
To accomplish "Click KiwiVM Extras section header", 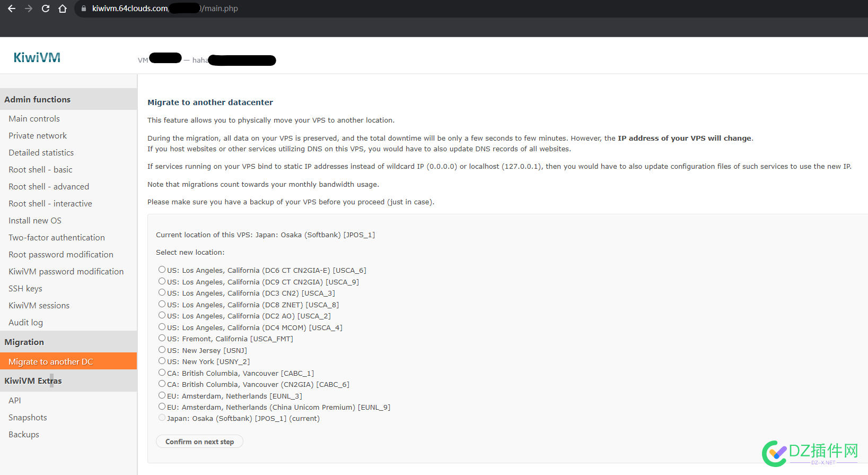I will click(68, 381).
